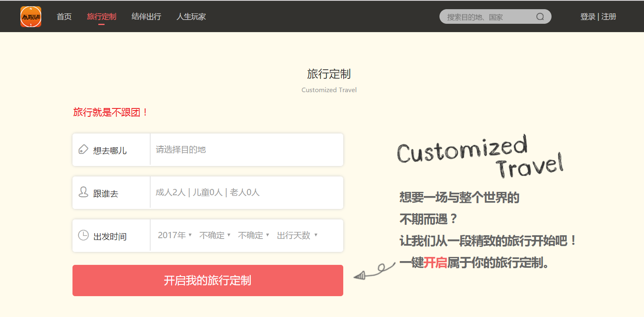Go to the 人生玩家 page
The width and height of the screenshot is (644, 317).
[x=191, y=17]
